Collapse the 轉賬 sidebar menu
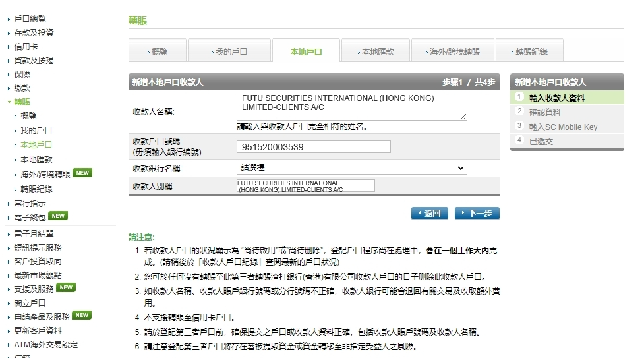This screenshot has width=644, height=358. click(22, 102)
